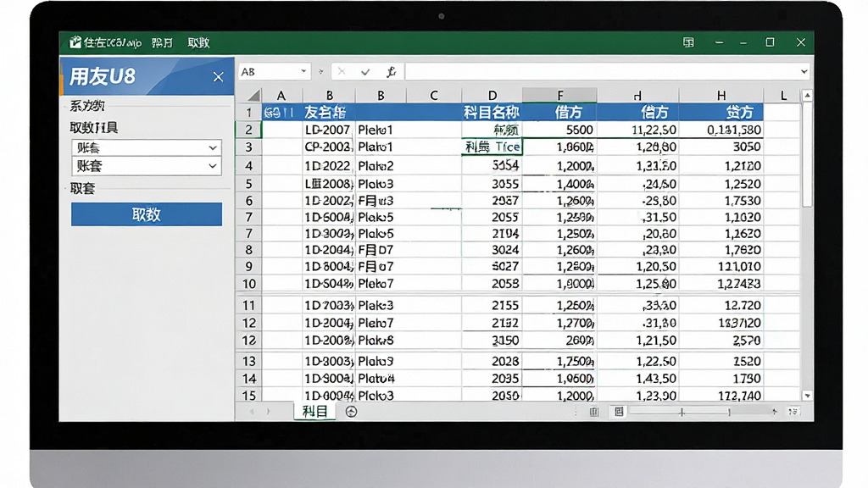Select row 10 header
The image size is (868, 488).
click(x=249, y=283)
